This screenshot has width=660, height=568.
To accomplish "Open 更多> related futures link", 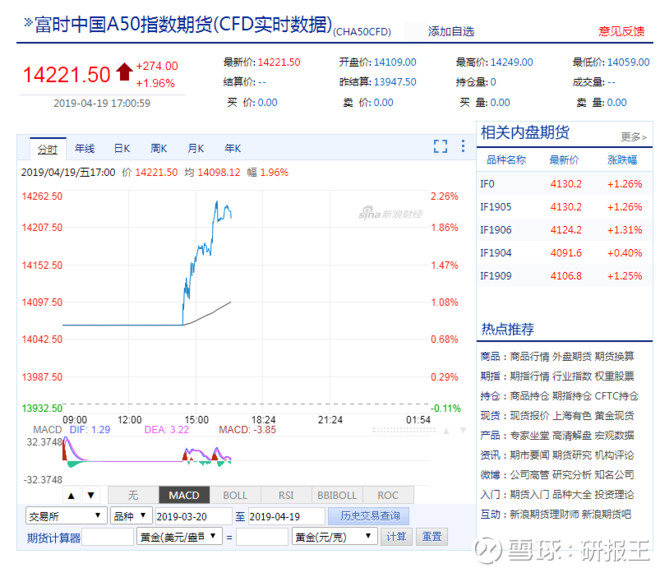I will pos(633,137).
